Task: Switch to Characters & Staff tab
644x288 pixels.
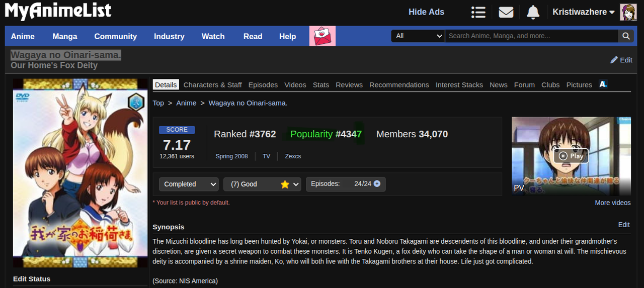Action: pyautogui.click(x=213, y=85)
